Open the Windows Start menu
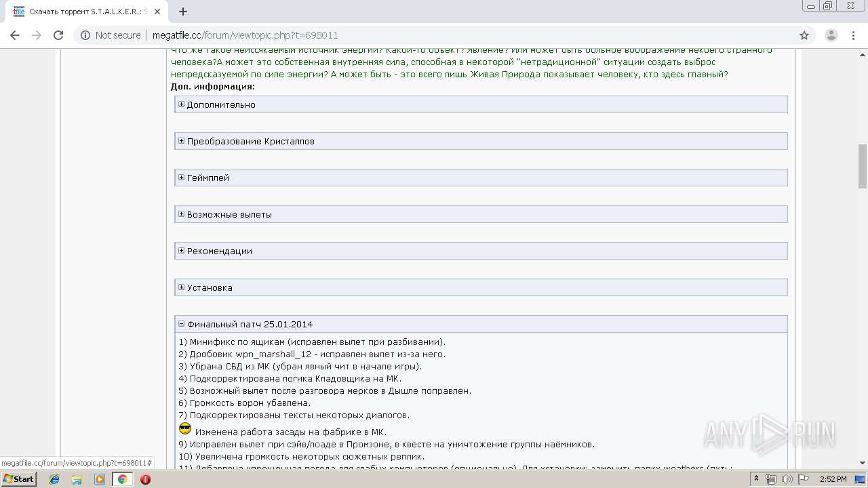868x488 pixels. click(x=18, y=479)
